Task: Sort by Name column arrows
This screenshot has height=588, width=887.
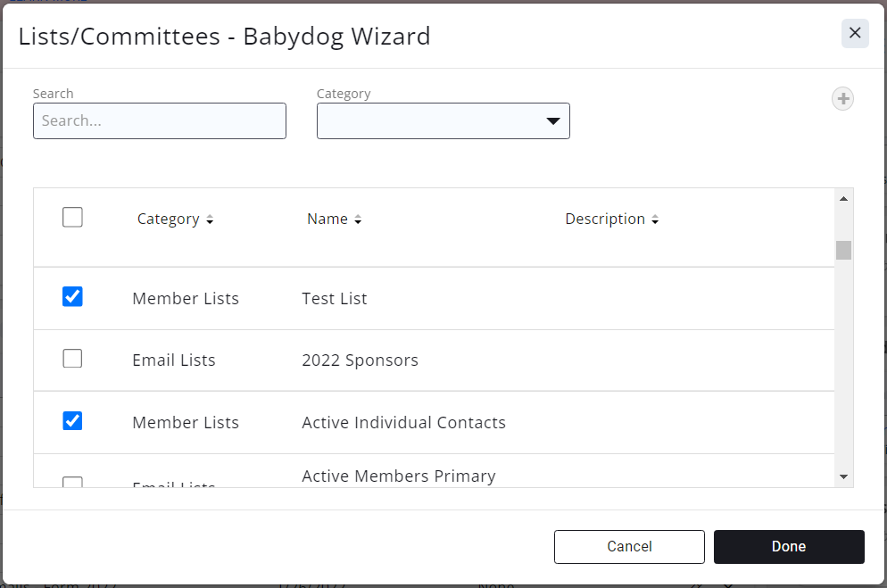Action: tap(358, 220)
